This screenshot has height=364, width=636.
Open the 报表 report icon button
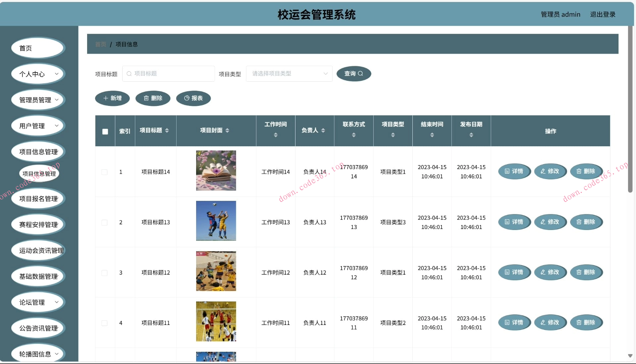(186, 98)
